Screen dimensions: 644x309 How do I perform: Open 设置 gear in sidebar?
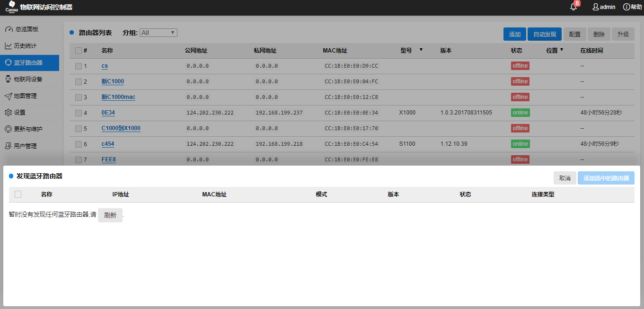coord(19,113)
